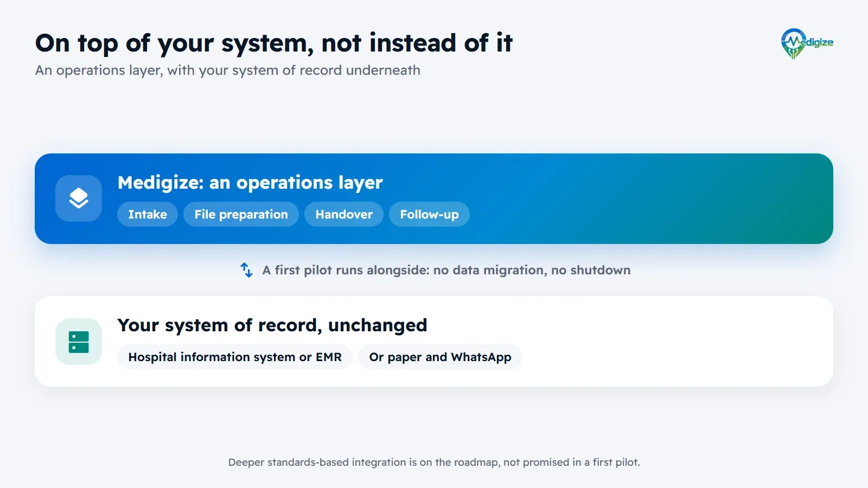Click the Medigize logo
The width and height of the screenshot is (868, 488).
coord(807,43)
